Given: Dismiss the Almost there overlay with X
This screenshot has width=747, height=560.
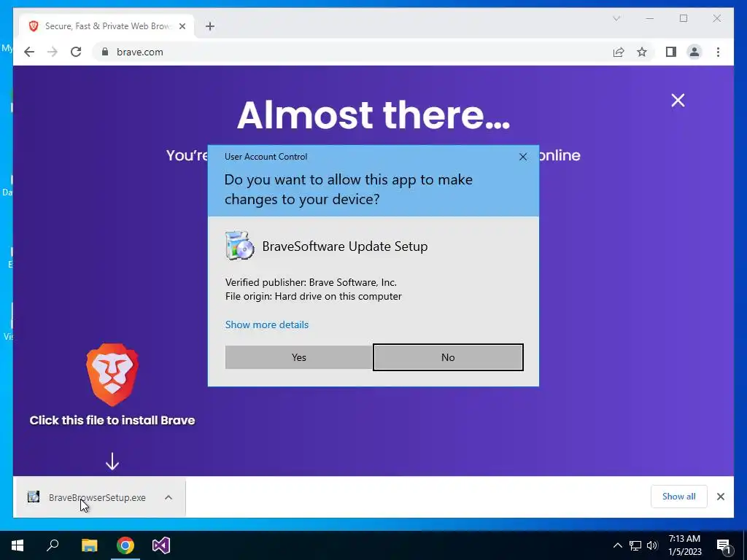Looking at the screenshot, I should 678,101.
